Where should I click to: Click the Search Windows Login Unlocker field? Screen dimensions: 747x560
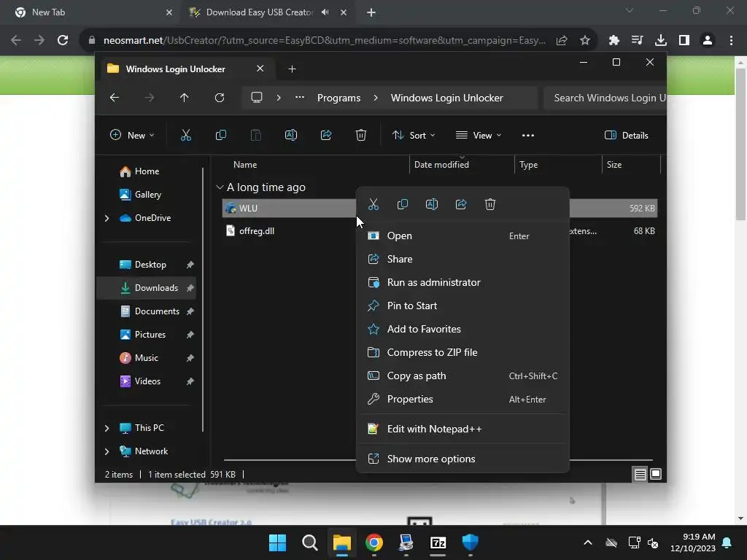605,98
